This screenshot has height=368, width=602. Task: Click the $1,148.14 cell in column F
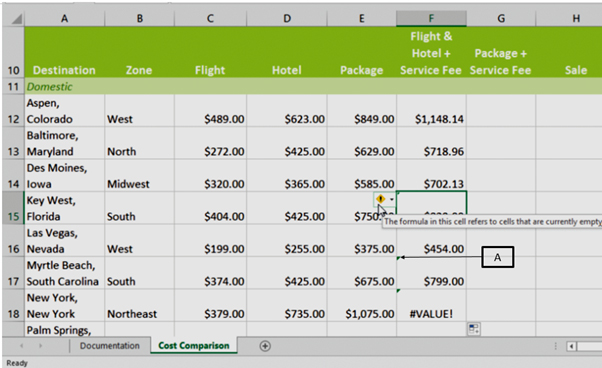click(431, 111)
